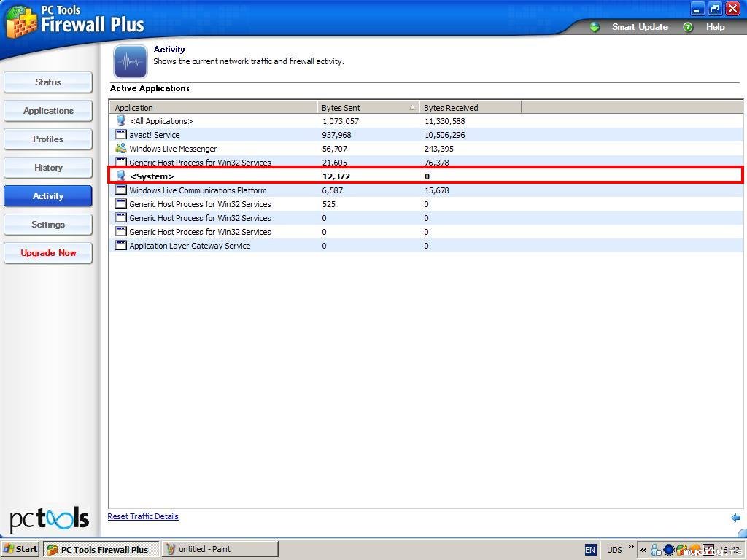Click the Messenger tray icon

tap(656, 550)
